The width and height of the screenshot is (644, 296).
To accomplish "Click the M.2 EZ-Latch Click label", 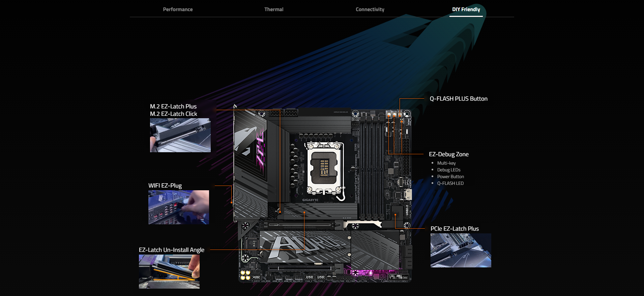I will [174, 114].
